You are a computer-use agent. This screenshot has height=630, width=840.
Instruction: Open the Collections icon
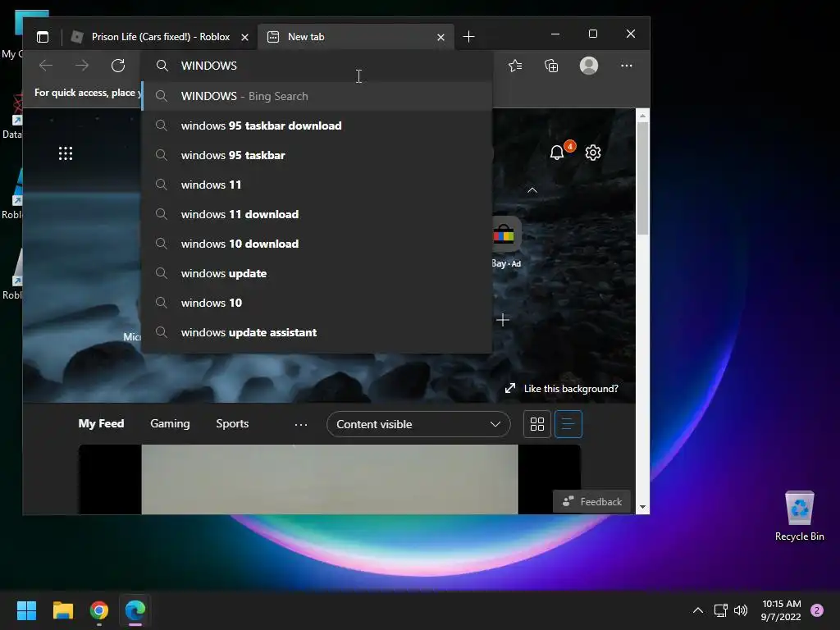[x=551, y=66]
